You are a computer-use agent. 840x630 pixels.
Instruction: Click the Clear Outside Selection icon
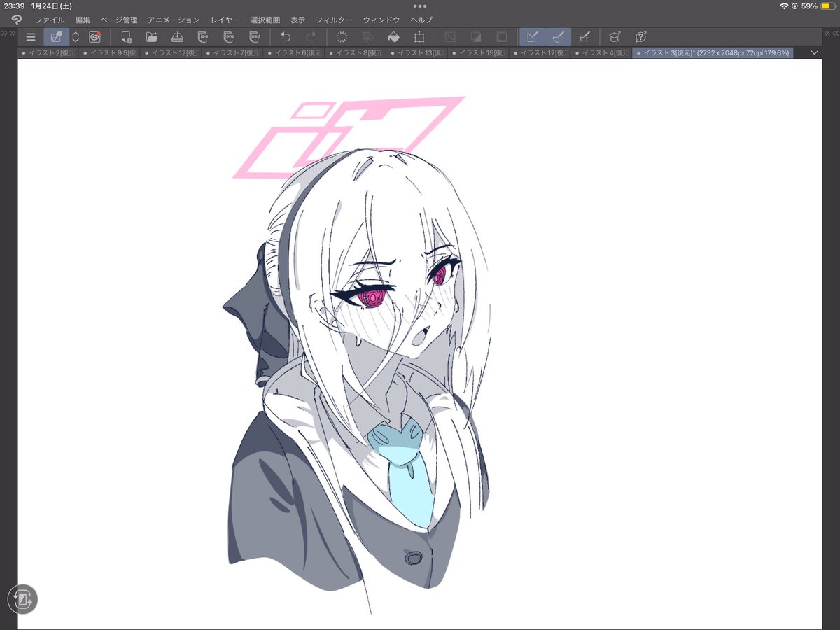coord(367,37)
